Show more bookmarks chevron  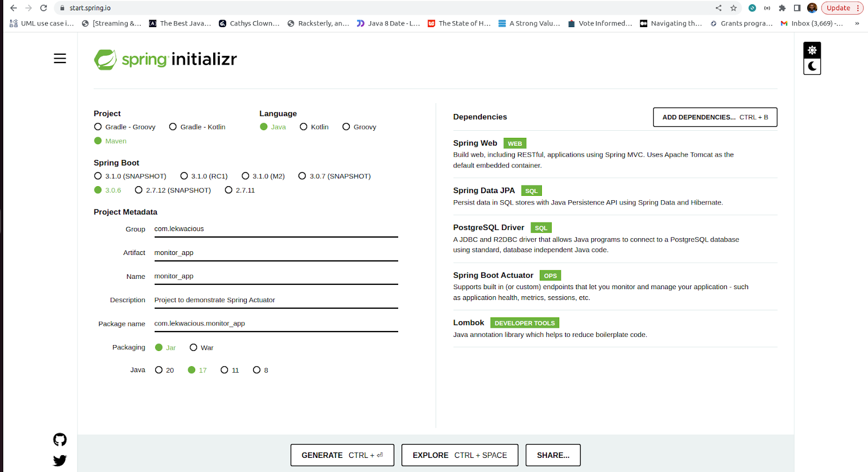(857, 23)
